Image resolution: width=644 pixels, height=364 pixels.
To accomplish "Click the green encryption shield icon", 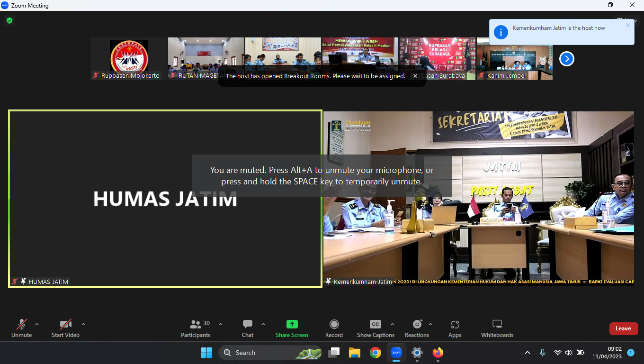I will coord(9,20).
